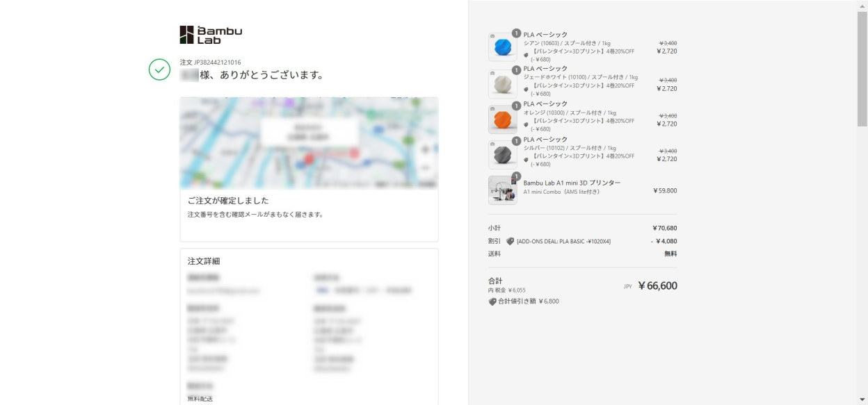Zoom in the map with plus button

(x=425, y=149)
